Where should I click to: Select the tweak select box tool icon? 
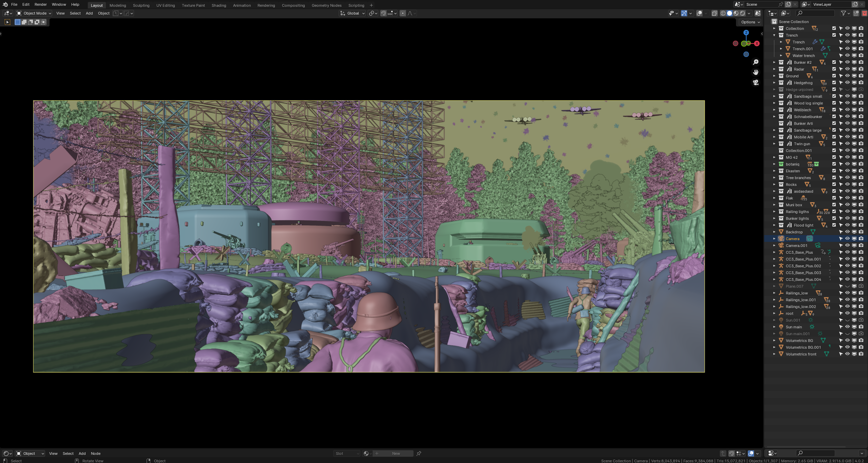pos(7,22)
